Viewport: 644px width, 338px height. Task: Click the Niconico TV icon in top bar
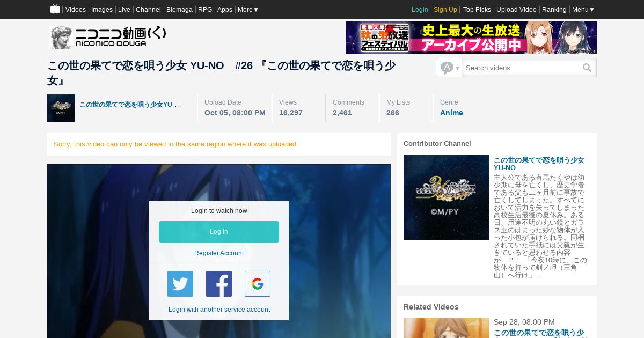pos(55,9)
